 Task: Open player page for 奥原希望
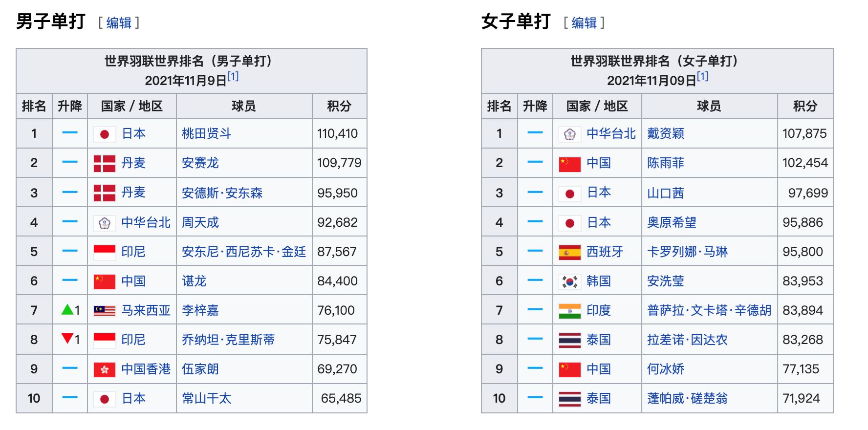(672, 222)
